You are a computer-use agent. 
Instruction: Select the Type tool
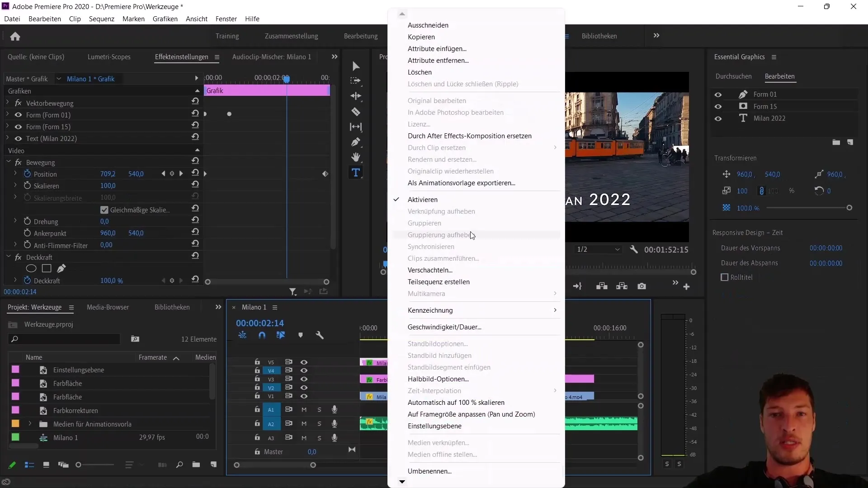pyautogui.click(x=356, y=173)
